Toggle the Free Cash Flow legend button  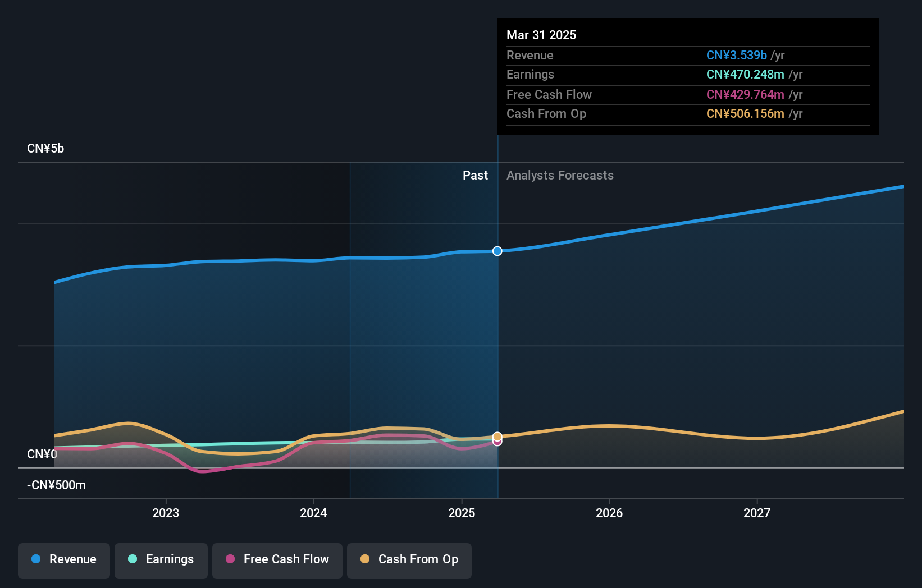click(277, 561)
